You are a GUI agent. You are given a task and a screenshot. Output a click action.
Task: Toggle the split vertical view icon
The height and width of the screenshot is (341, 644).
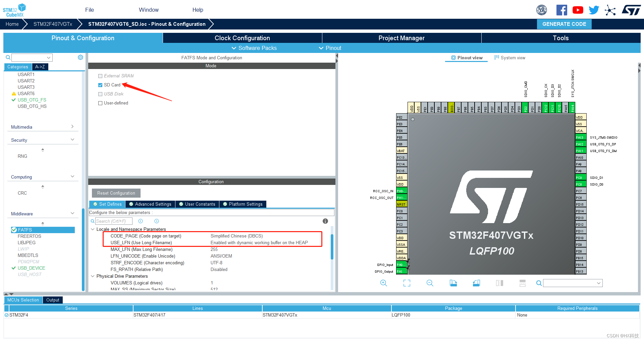click(523, 283)
